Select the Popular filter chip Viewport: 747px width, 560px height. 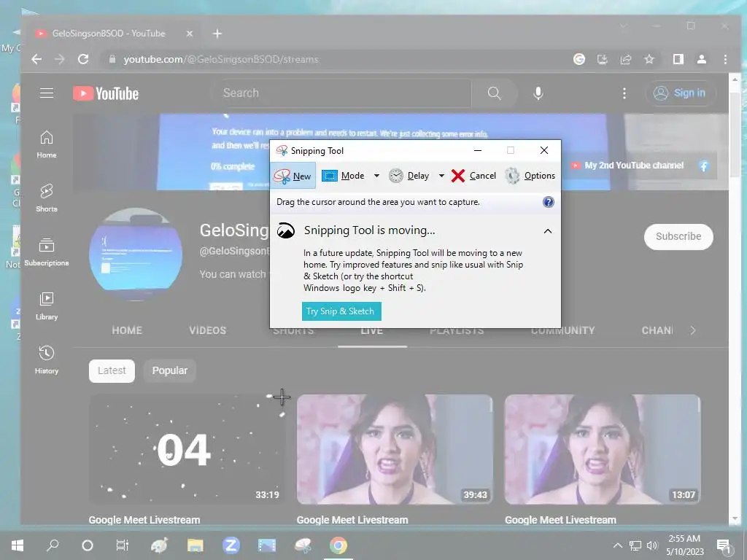169,370
